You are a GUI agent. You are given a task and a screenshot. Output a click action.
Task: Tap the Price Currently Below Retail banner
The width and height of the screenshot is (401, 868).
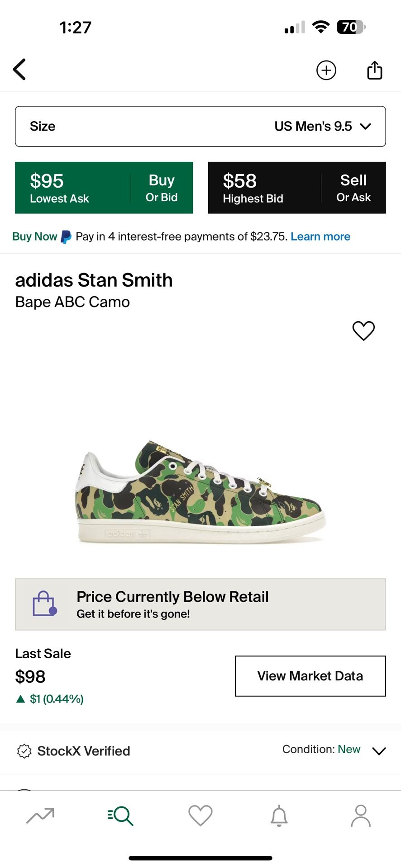pyautogui.click(x=200, y=604)
